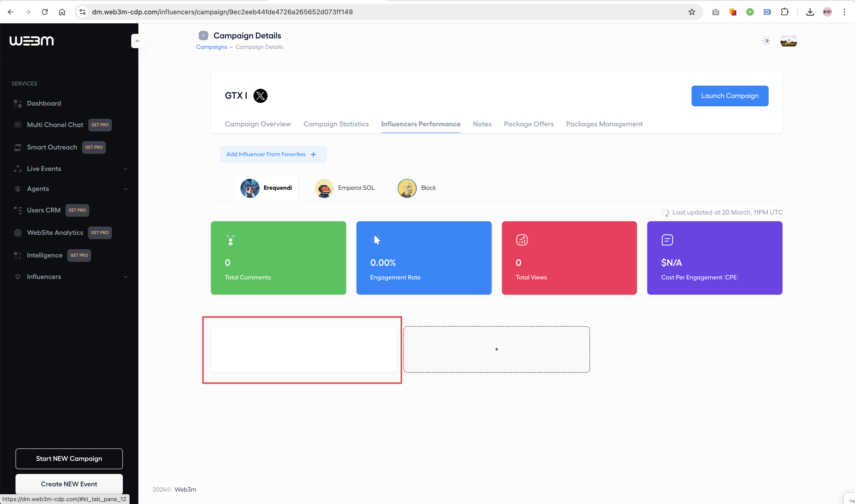Image resolution: width=855 pixels, height=504 pixels.
Task: Click the back arrow beside Campaign Details
Action: tap(203, 36)
